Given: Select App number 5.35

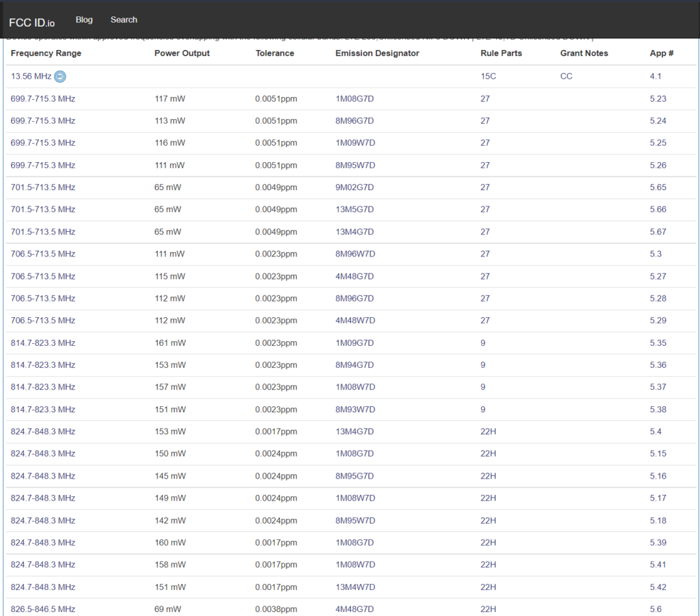Looking at the screenshot, I should click(658, 343).
